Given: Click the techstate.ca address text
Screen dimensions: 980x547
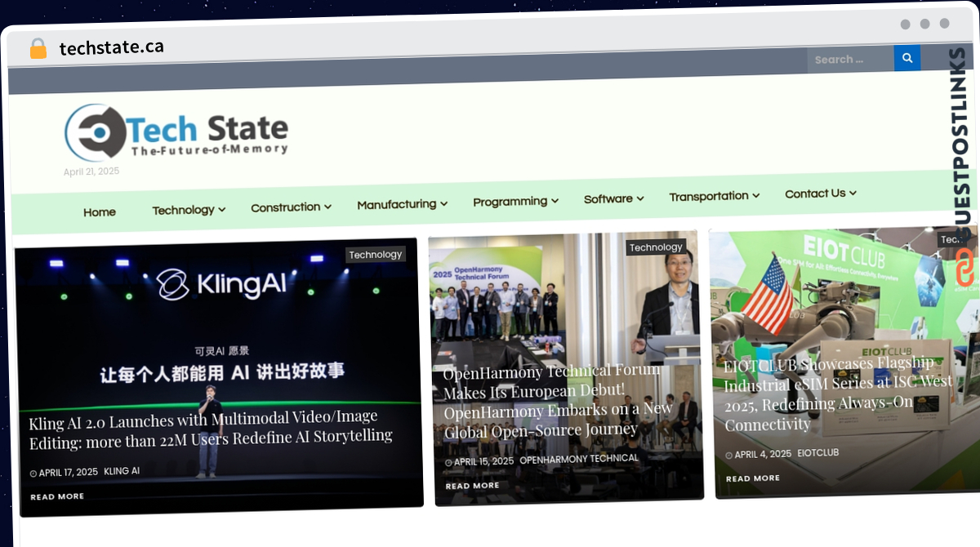Looking at the screenshot, I should point(112,47).
